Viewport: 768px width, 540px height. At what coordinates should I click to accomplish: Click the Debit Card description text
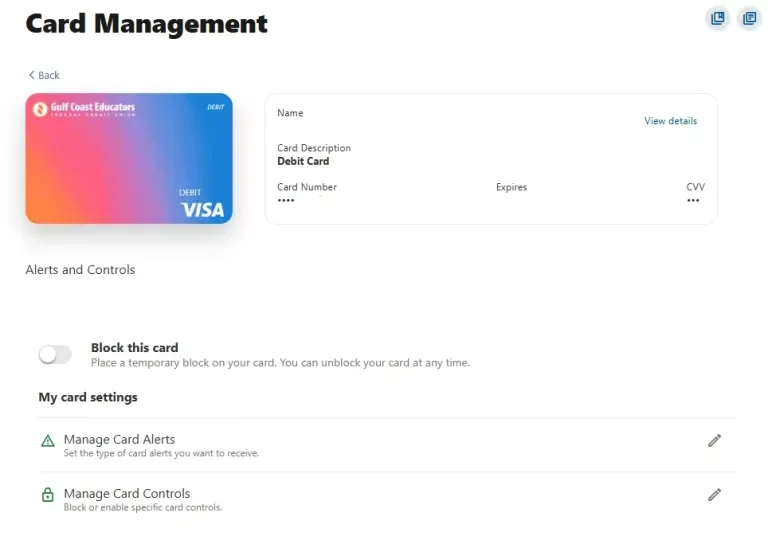303,161
